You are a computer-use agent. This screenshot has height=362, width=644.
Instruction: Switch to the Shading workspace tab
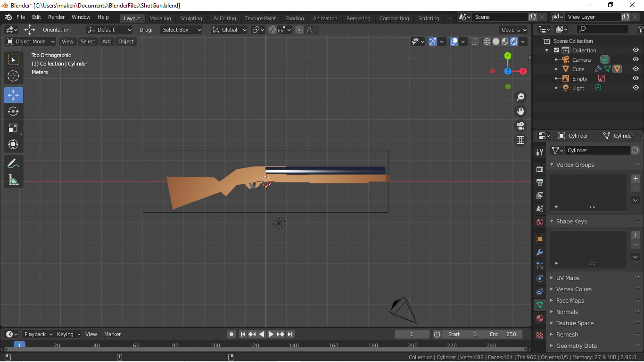[x=295, y=18]
